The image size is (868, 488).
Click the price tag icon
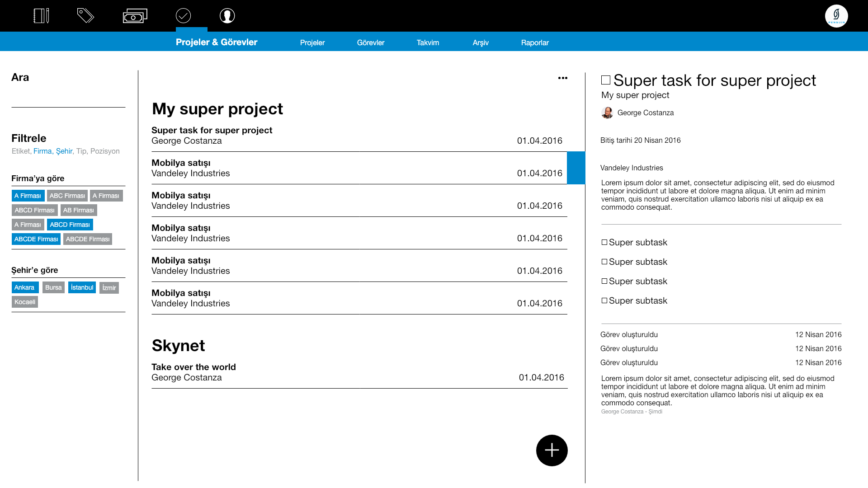pyautogui.click(x=85, y=16)
